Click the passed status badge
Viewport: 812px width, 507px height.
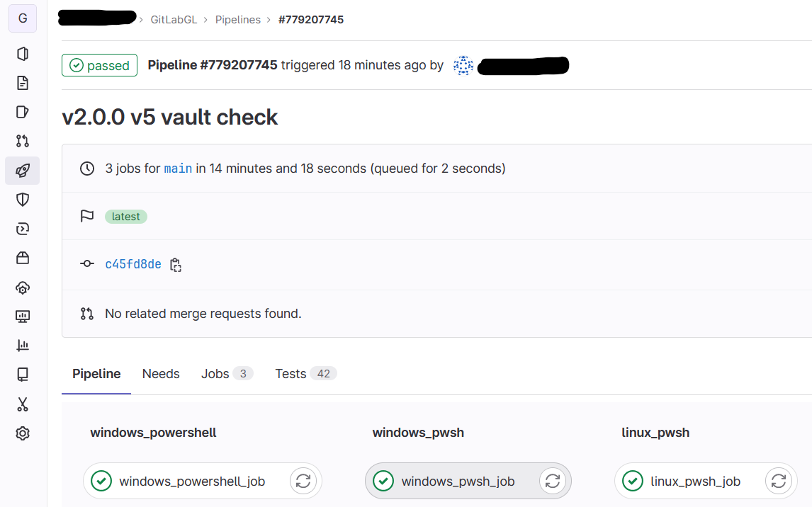(x=99, y=65)
